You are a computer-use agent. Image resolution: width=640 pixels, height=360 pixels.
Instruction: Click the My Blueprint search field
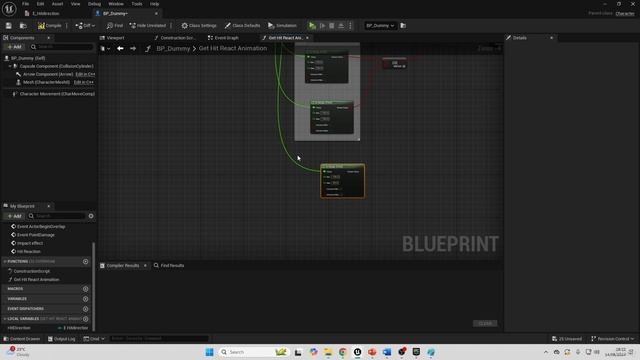pyautogui.click(x=57, y=216)
